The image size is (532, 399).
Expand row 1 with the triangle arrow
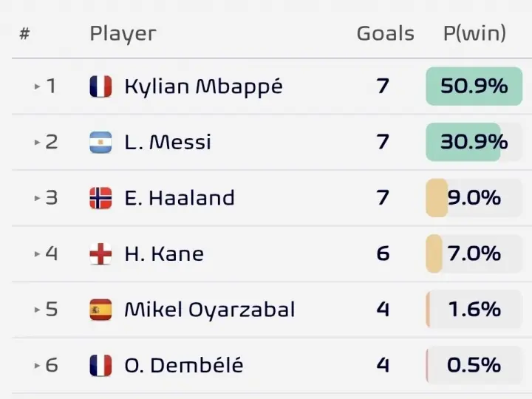[38, 86]
